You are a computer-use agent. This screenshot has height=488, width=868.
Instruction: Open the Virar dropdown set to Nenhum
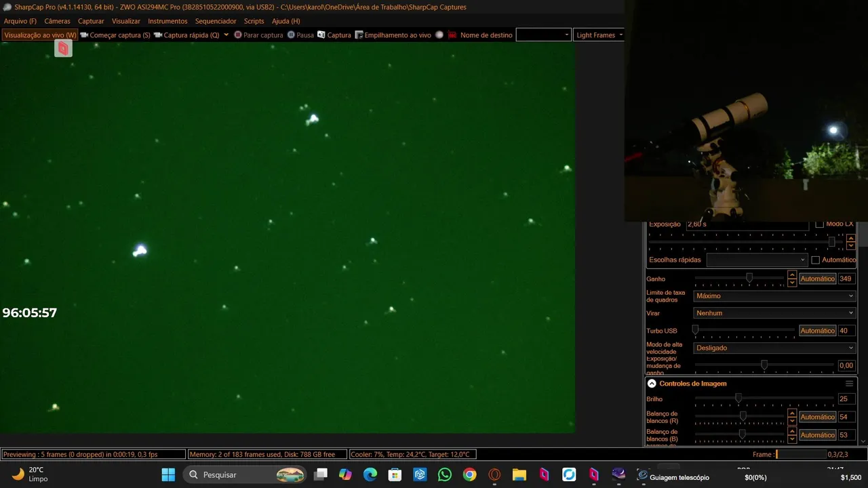(774, 313)
